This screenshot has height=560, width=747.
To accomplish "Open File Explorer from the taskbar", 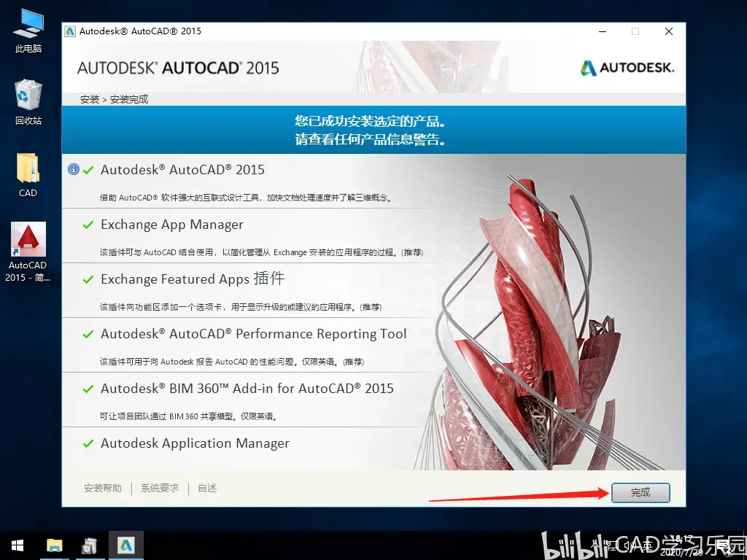I will (x=54, y=545).
